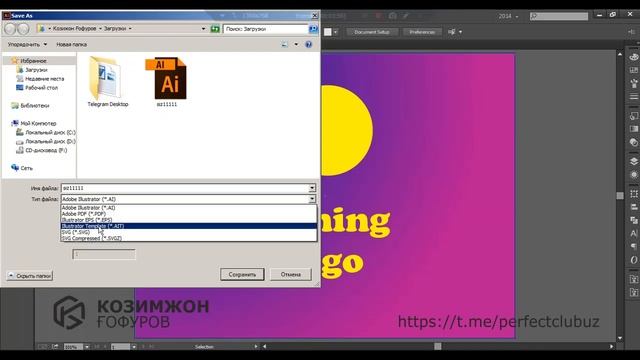This screenshot has width=640, height=360.
Task: Open the dotted-grid panel icon in right dock
Action: point(633,194)
